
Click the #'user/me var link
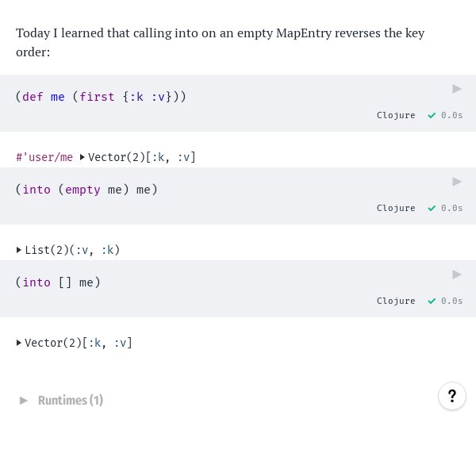coord(44,157)
